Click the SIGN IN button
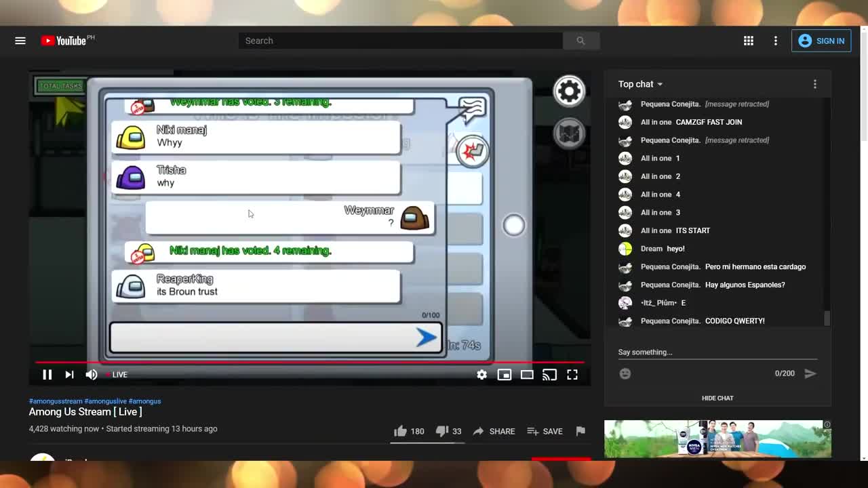 click(x=821, y=41)
